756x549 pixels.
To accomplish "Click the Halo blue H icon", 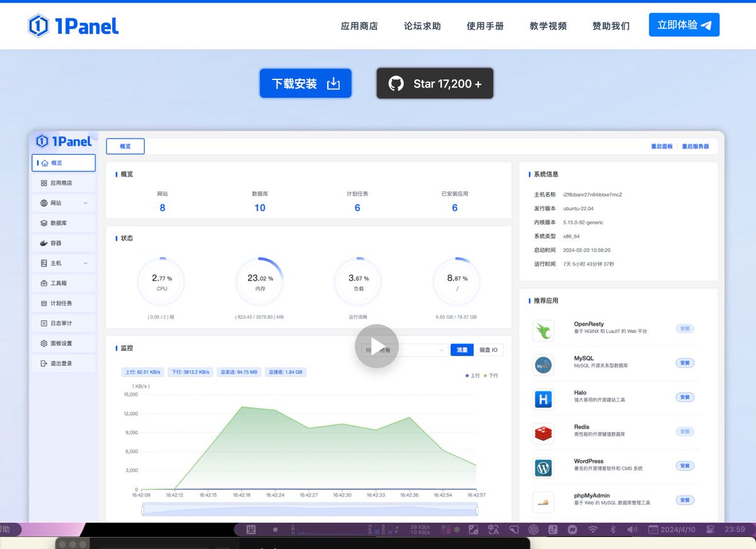I will [x=543, y=399].
